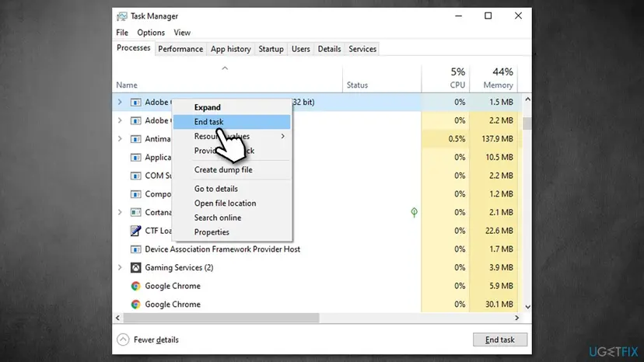Click the Device Association Framework icon
644x362 pixels.
point(135,249)
